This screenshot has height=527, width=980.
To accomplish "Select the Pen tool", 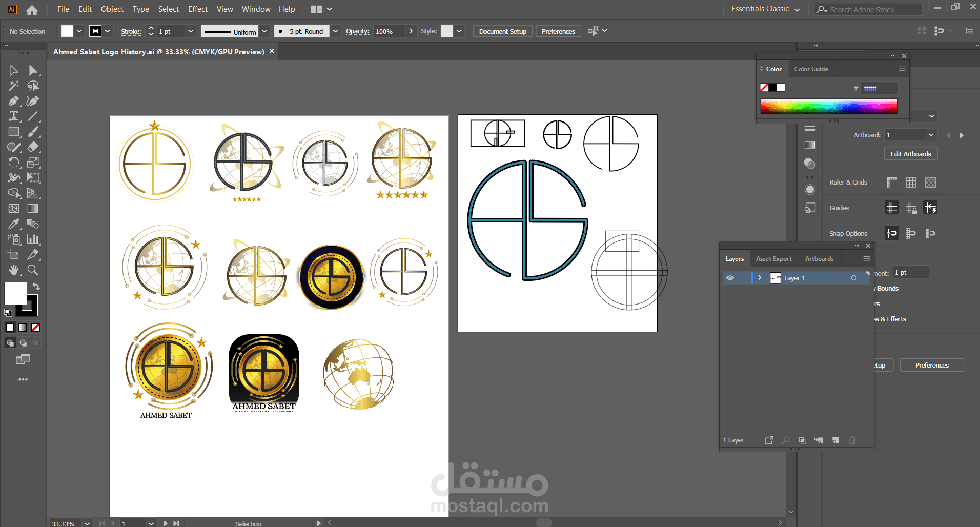I will 14,101.
